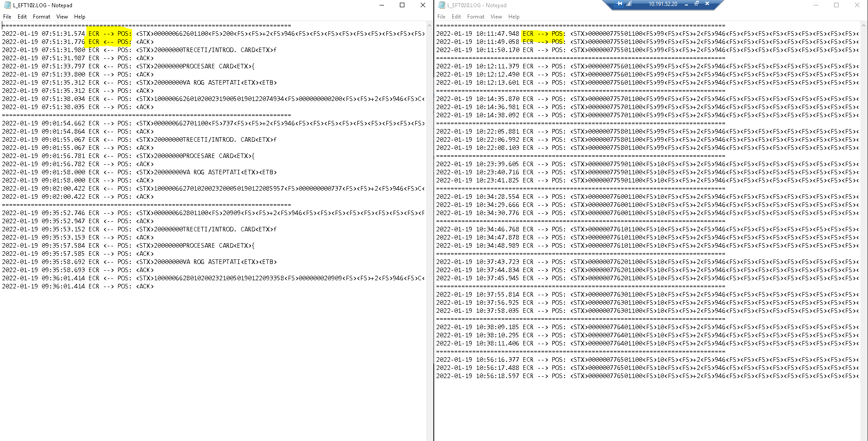Click vertical scrollbar of L_EFT102.LOG window
868x441 pixels.
click(429, 226)
